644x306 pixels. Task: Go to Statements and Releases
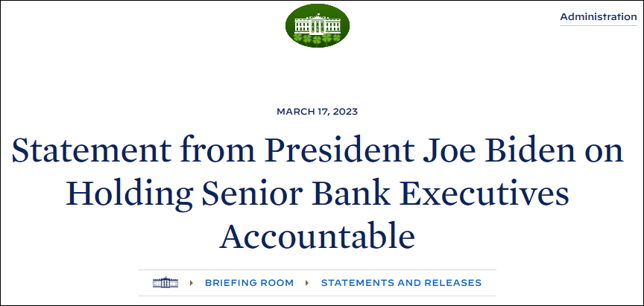point(401,283)
